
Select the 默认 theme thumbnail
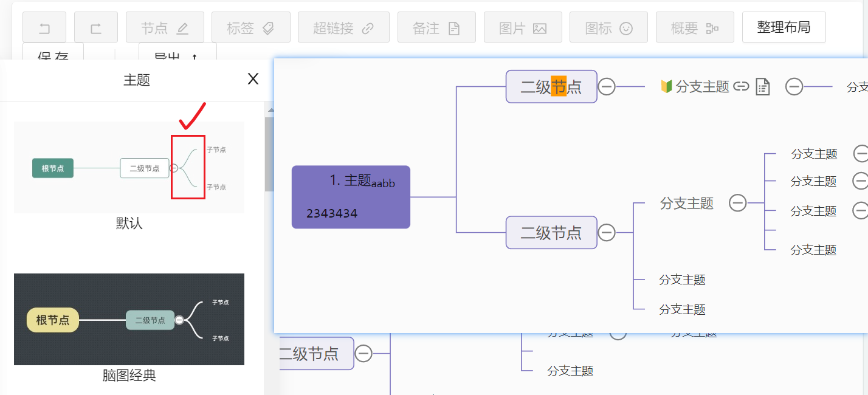[129, 167]
